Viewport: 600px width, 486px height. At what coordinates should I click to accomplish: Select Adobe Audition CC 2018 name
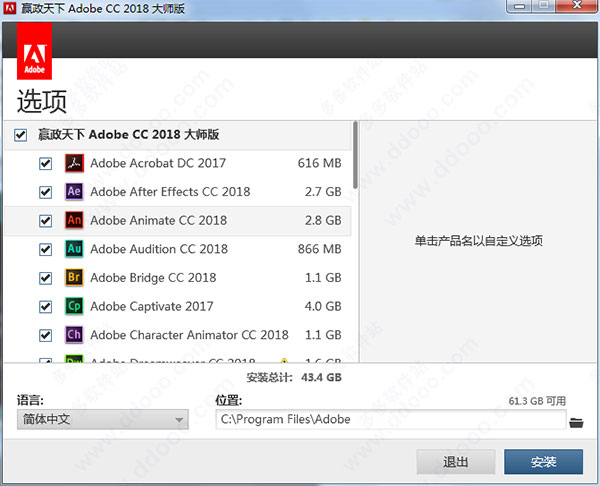click(x=159, y=249)
